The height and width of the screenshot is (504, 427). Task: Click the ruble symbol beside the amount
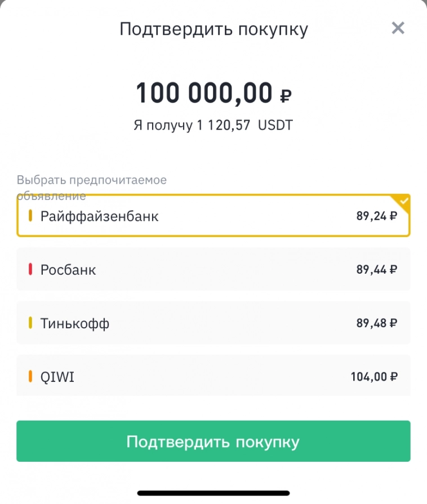(x=286, y=97)
